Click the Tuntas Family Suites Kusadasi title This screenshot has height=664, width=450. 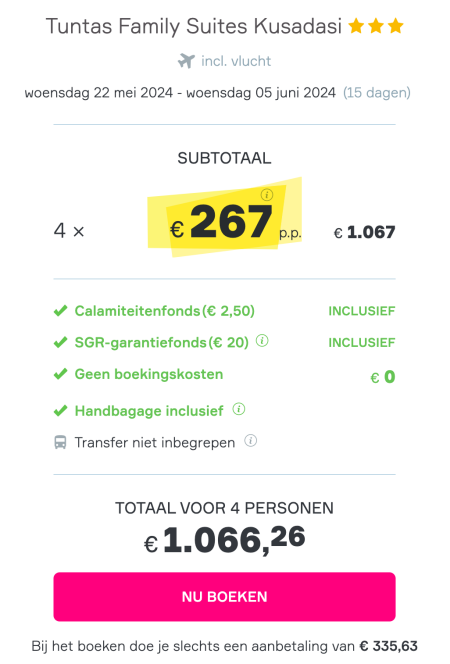pos(193,26)
